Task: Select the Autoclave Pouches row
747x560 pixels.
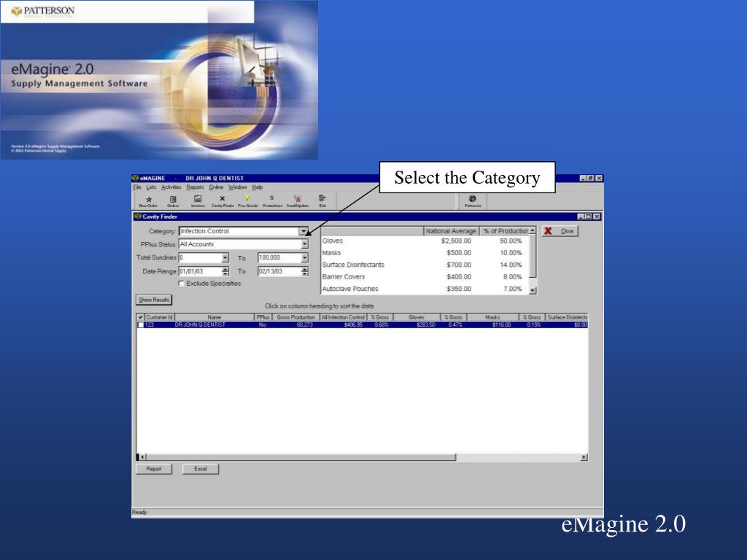Action: (425, 289)
